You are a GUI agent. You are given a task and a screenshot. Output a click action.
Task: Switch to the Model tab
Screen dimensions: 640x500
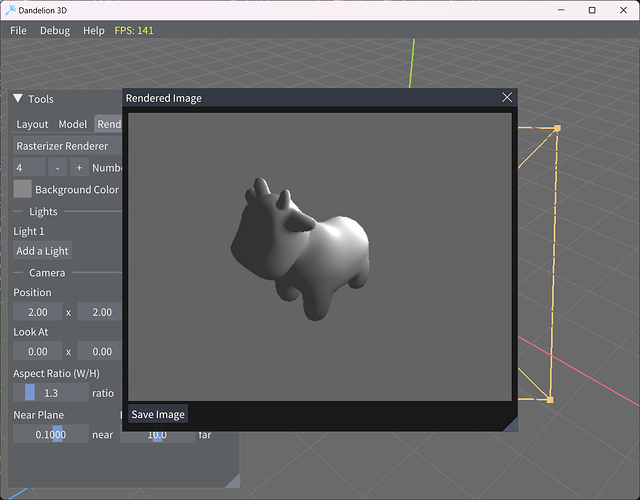pos(73,124)
